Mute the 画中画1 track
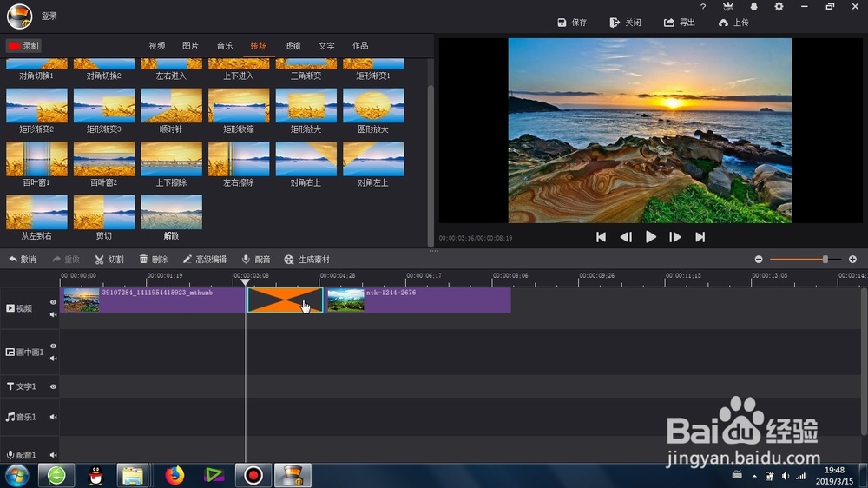This screenshot has height=488, width=868. pyautogui.click(x=53, y=359)
